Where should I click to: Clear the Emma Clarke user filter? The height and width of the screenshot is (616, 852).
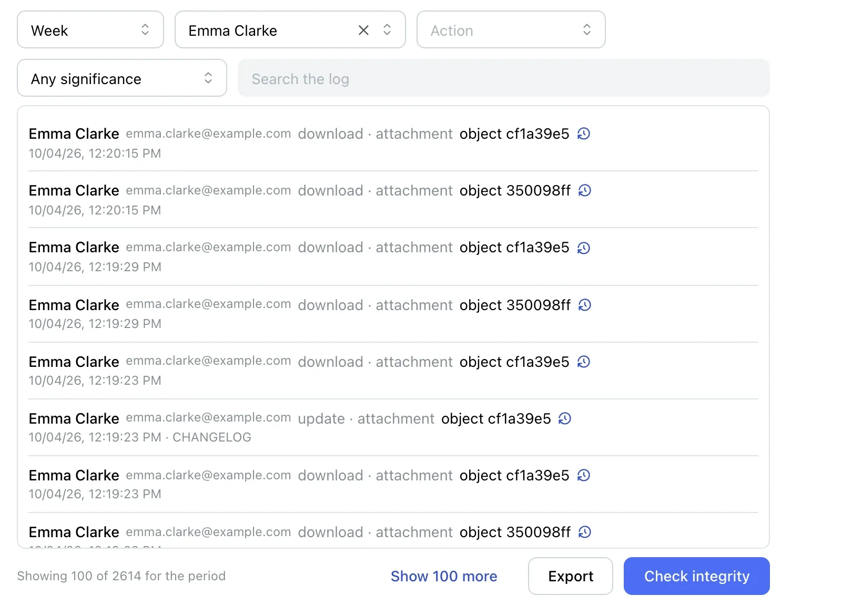(363, 30)
